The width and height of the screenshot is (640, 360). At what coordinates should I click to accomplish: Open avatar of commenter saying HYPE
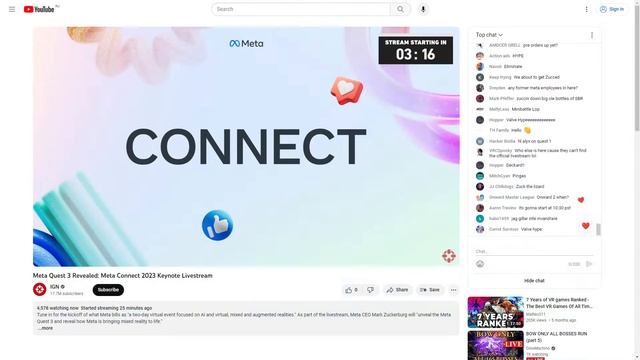click(480, 56)
